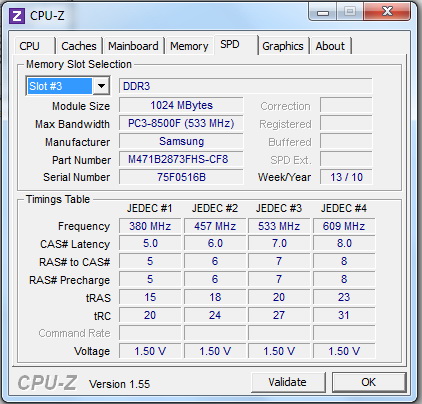Image resolution: width=422 pixels, height=404 pixels.
Task: Click the CPU-Z purple Z title icon
Action: click(x=17, y=16)
